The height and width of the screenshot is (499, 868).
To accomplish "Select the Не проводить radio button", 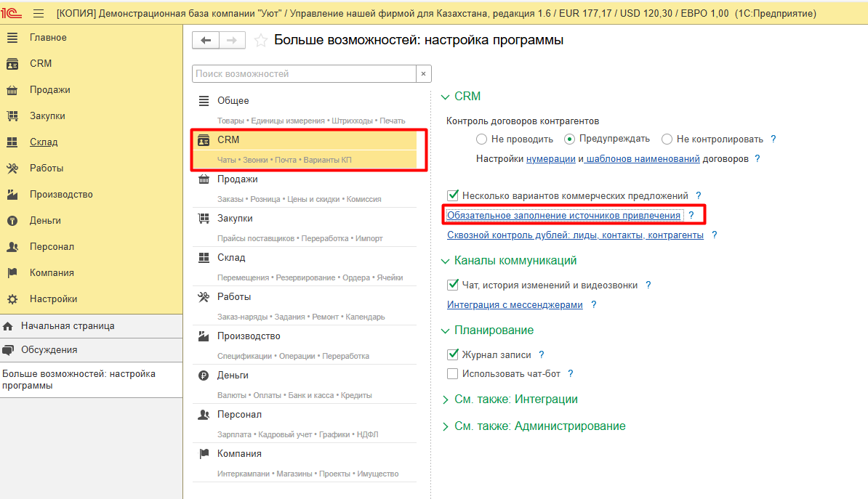I will click(481, 139).
